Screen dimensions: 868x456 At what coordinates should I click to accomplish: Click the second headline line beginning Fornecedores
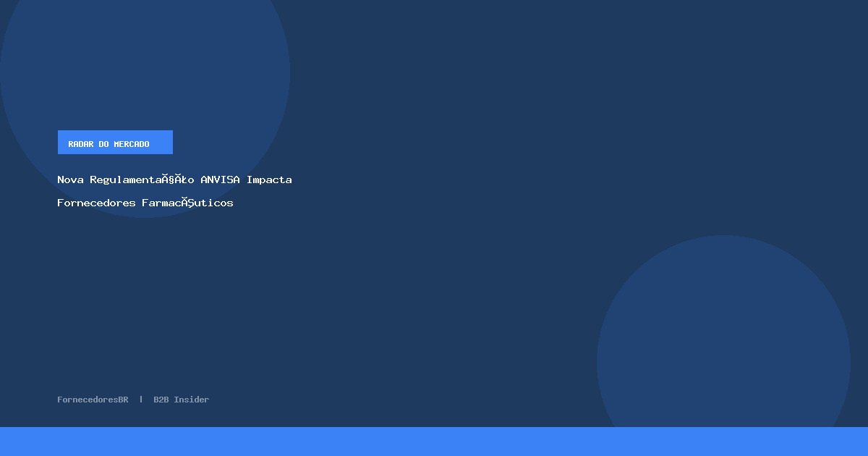pos(145,203)
